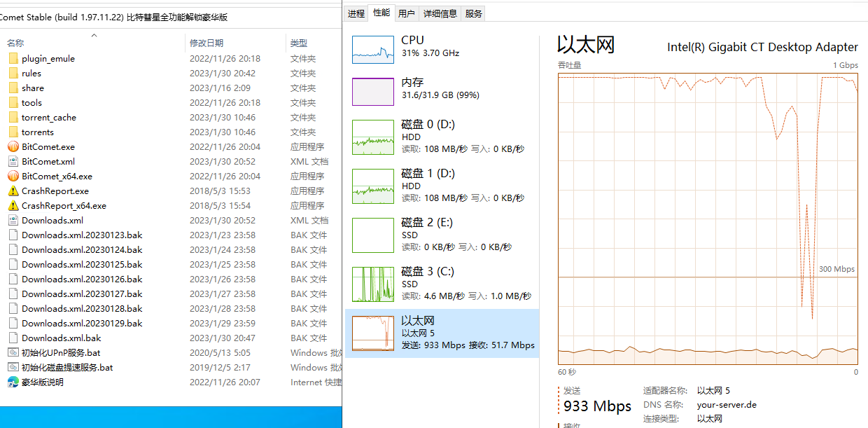Open the 磁盘 3 (C:) graph thumbnail
The image size is (868, 428).
373,284
